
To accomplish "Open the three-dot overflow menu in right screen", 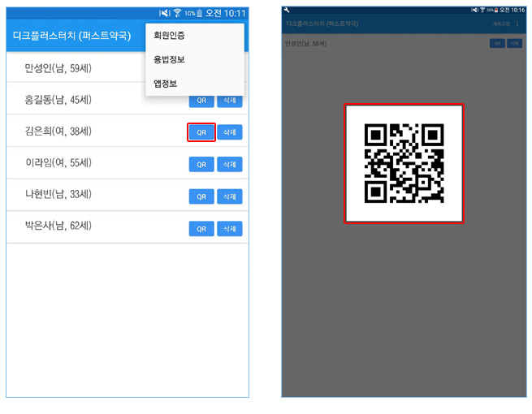I will pyautogui.click(x=517, y=24).
